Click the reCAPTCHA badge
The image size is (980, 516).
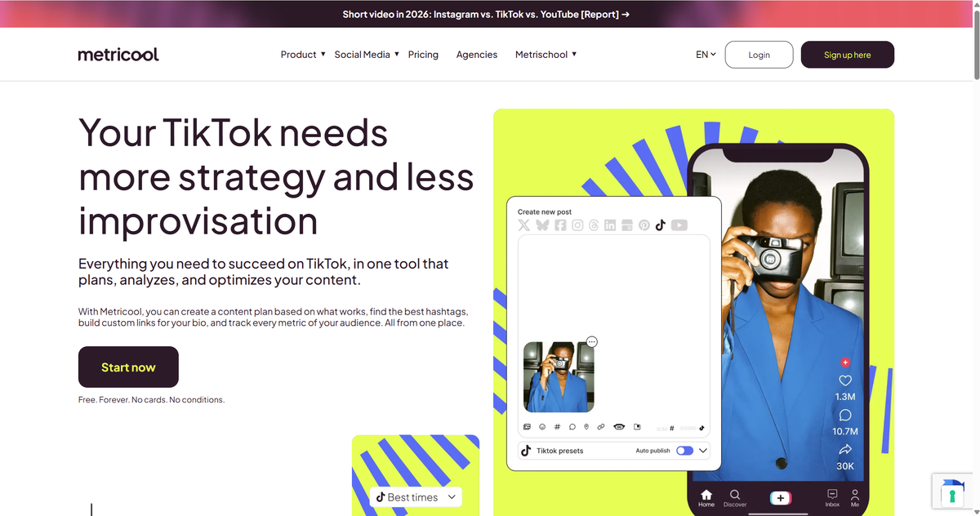[x=953, y=492]
